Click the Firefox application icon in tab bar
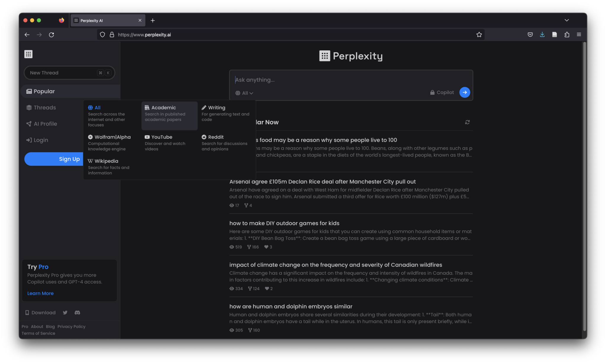 tap(61, 20)
